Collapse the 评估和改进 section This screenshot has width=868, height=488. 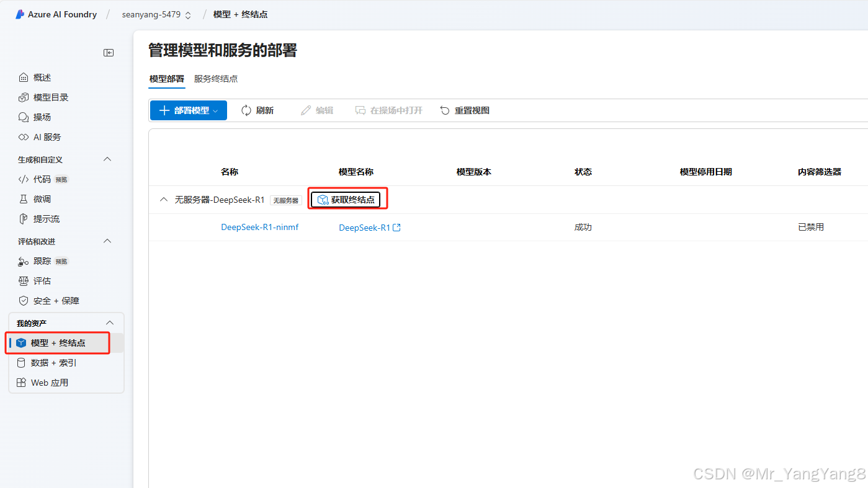[x=107, y=241]
